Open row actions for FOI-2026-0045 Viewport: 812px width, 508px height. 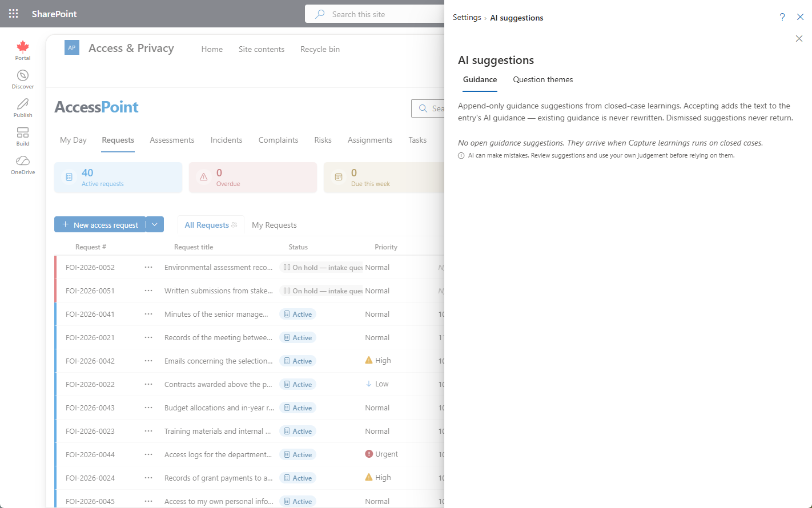148,501
